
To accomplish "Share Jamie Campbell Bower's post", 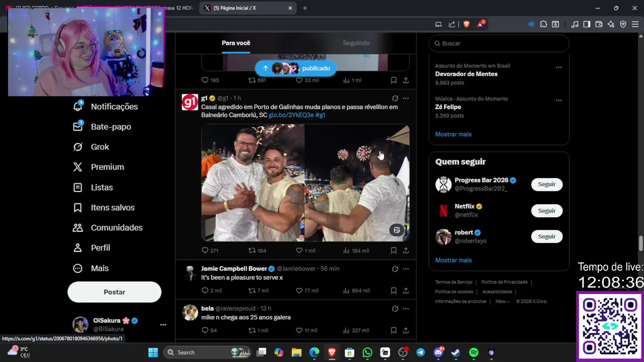I will click(x=406, y=291).
